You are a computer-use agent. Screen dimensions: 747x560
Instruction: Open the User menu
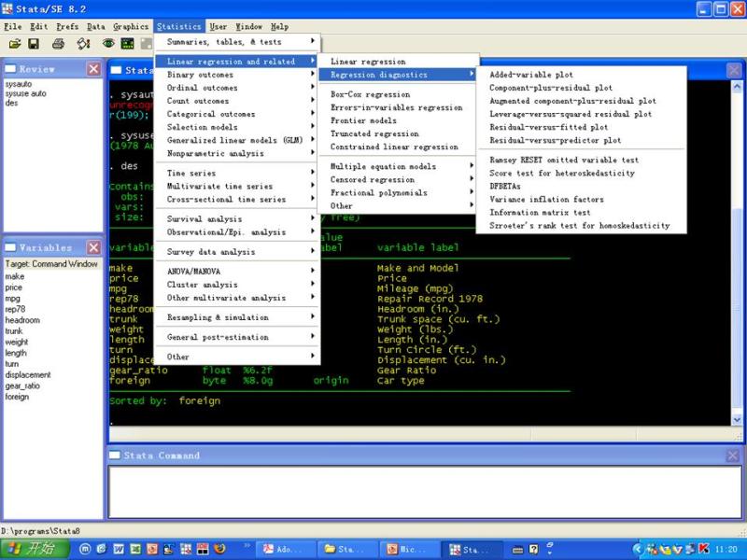[x=218, y=27]
